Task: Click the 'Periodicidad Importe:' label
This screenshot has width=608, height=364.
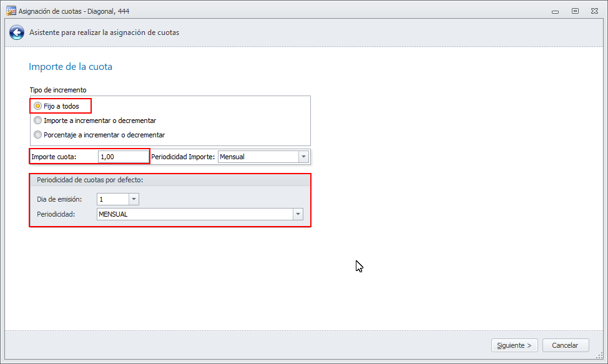Action: click(183, 157)
